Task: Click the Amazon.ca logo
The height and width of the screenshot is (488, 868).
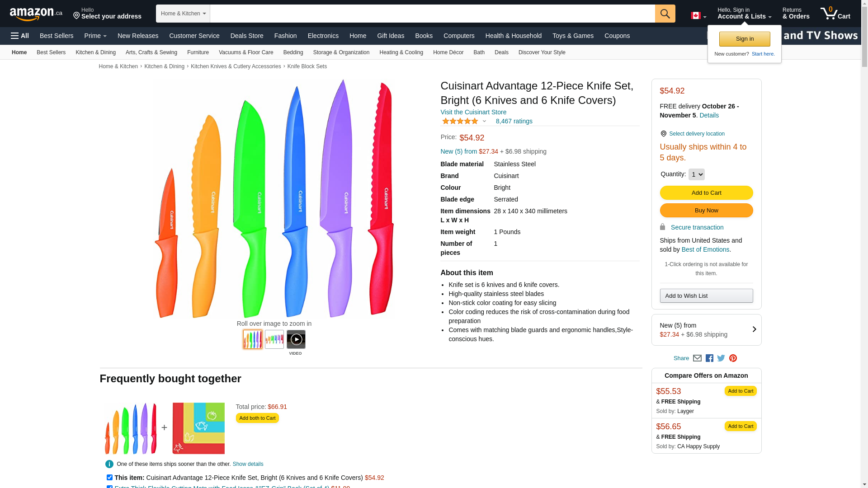Action: 36,14
